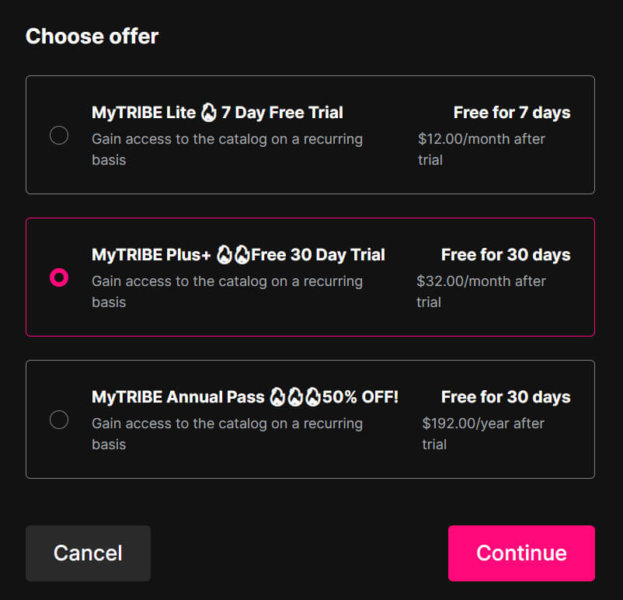The width and height of the screenshot is (623, 600).
Task: Click "Free for 30 days" in the Annual Pass offer
Action: (505, 397)
